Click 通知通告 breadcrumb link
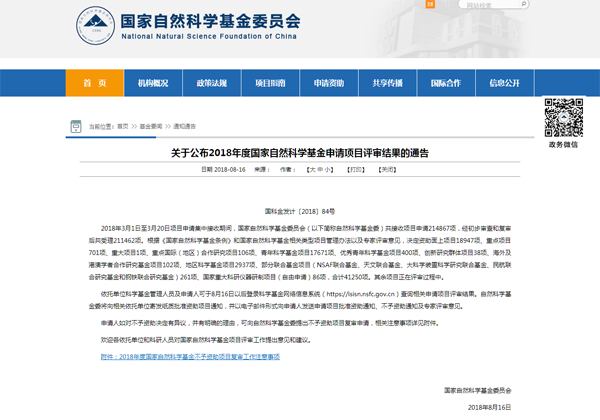Image resolution: width=600 pixels, height=420 pixels. pos(185,127)
